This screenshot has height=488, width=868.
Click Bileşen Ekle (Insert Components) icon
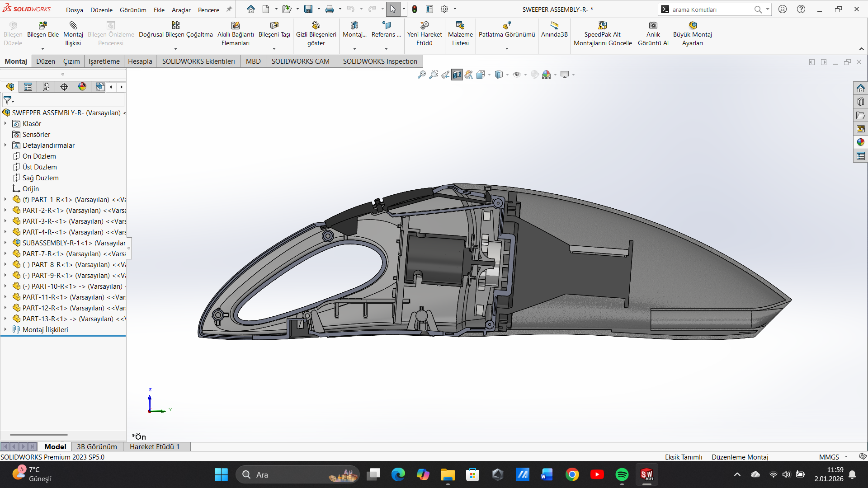pyautogui.click(x=43, y=26)
